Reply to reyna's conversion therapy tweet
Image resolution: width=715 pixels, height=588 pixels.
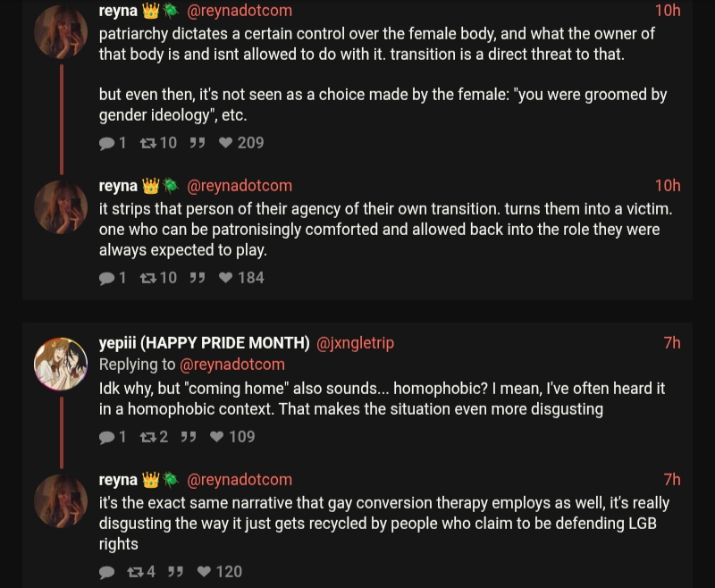(107, 572)
